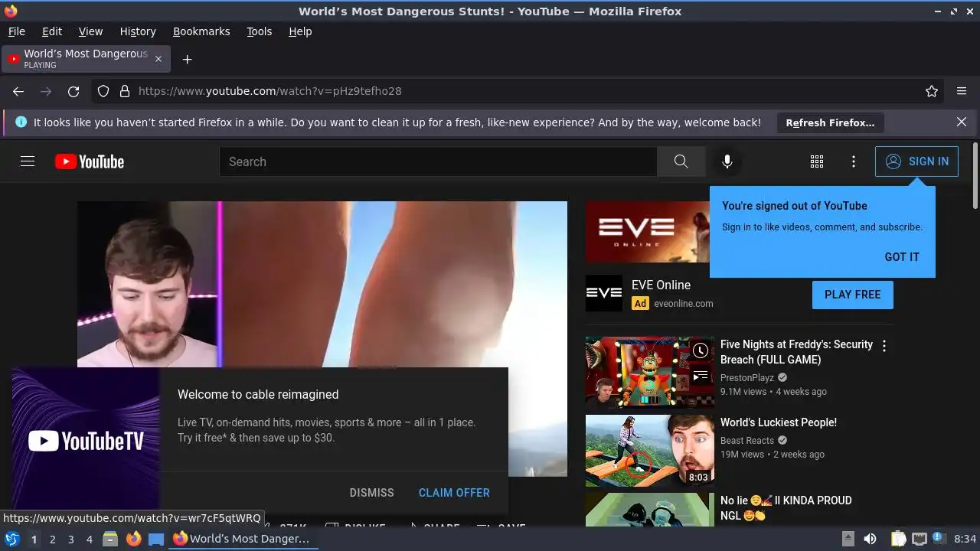
Task: Click Add to queue on Freddy's thumbnail
Action: 701,376
